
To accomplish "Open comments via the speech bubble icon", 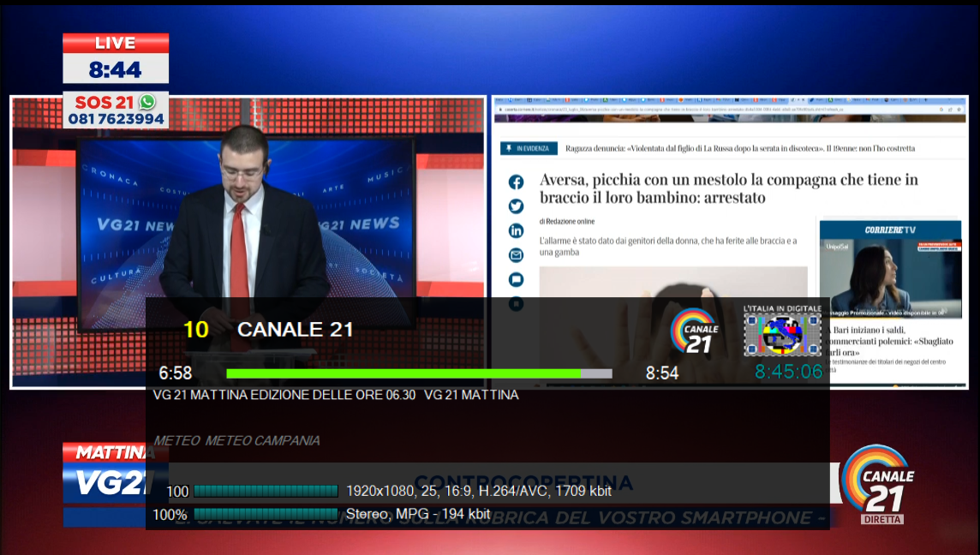I will click(516, 279).
